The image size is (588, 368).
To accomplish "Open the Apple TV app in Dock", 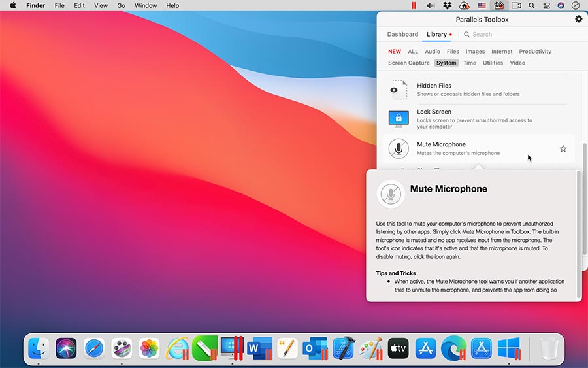I will click(x=398, y=348).
